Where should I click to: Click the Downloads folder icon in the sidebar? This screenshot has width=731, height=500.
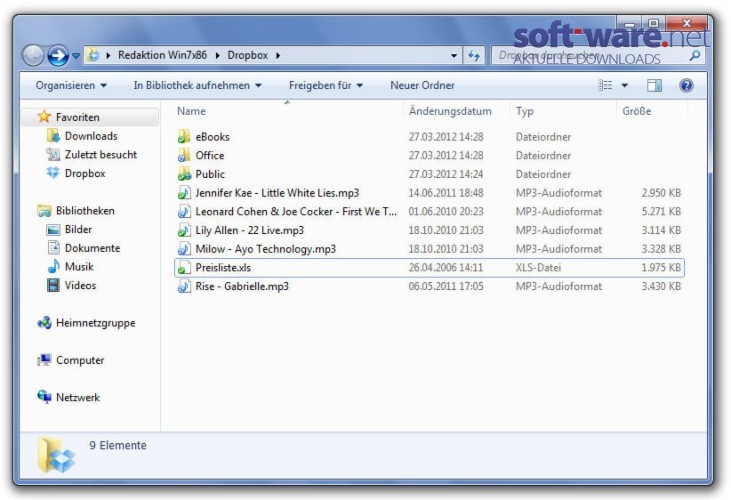(x=53, y=136)
